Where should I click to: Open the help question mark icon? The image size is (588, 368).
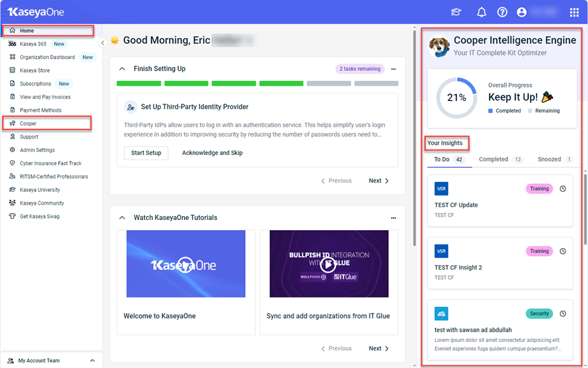[x=502, y=12]
